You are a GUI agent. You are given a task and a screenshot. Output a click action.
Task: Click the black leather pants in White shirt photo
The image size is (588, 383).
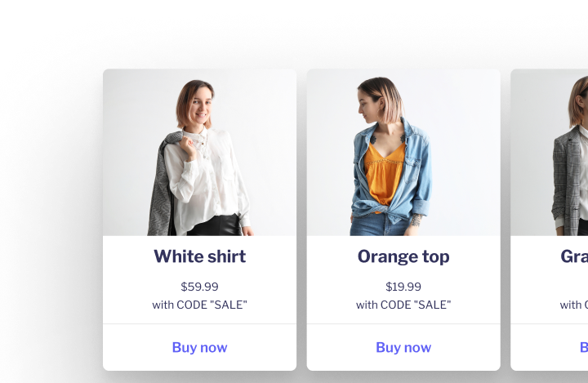[214, 226]
